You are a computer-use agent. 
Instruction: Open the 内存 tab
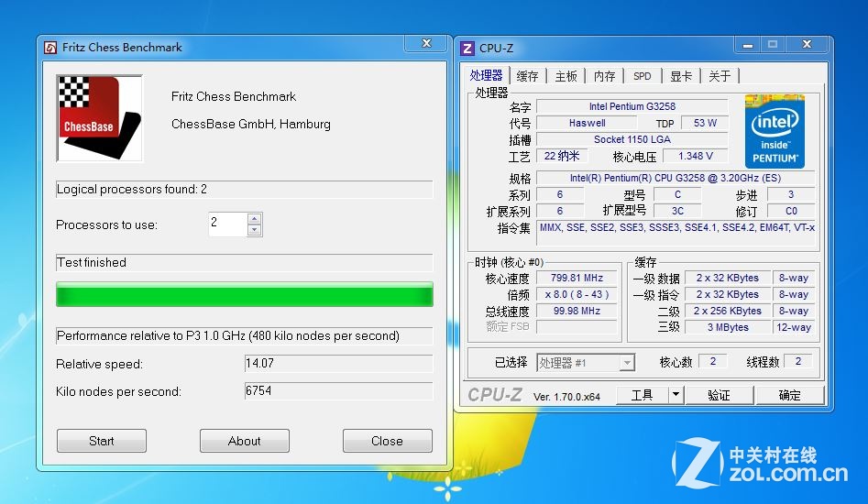point(605,76)
